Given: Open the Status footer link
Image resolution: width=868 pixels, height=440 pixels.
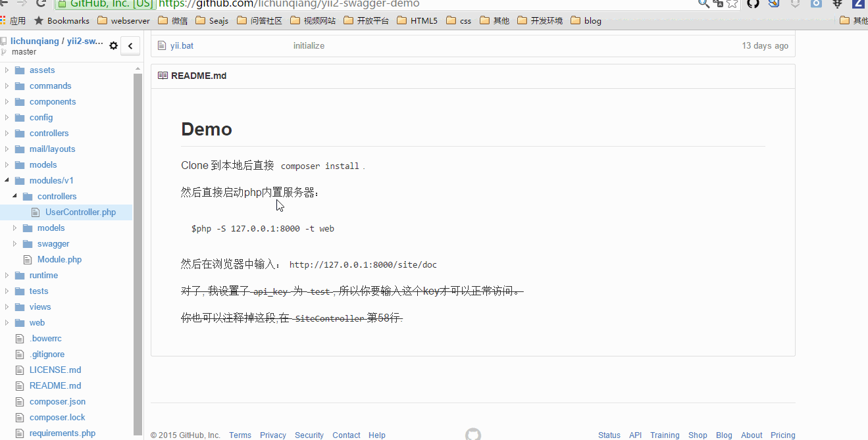Looking at the screenshot, I should click(609, 435).
